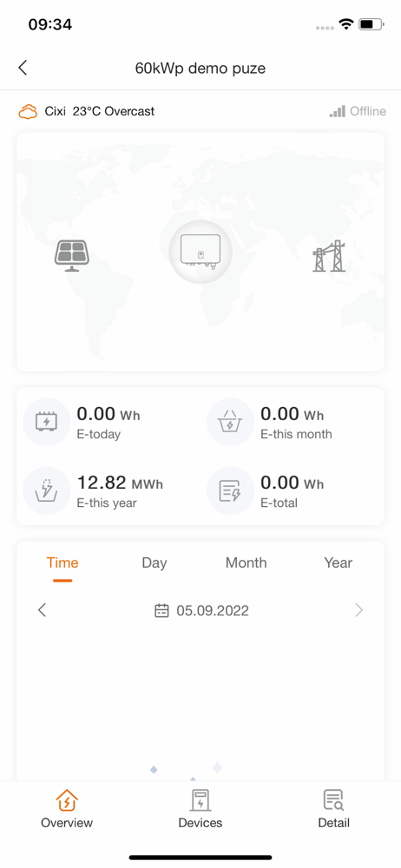Viewport: 401px width, 868px height.
Task: Switch to the Day tab
Action: tap(154, 563)
